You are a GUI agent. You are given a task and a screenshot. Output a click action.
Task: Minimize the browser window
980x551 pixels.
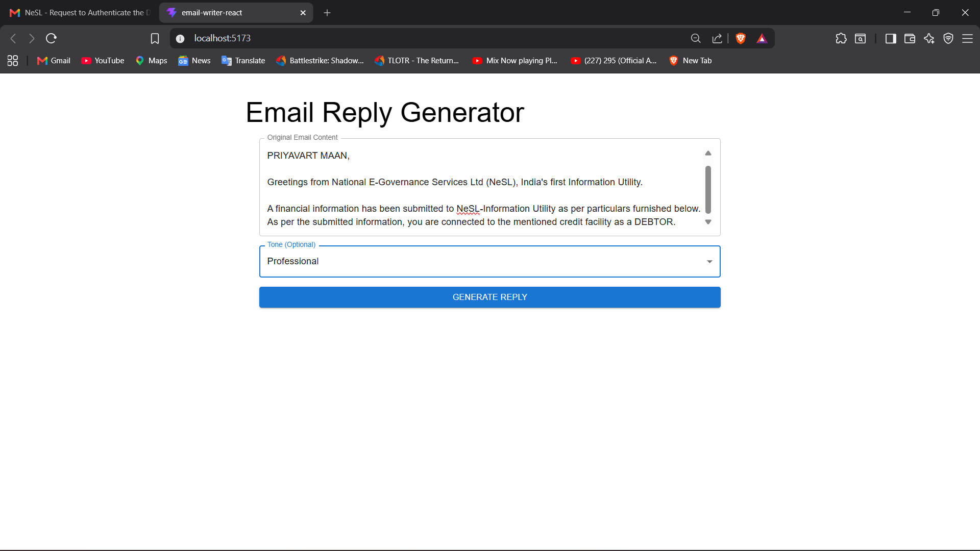click(907, 12)
